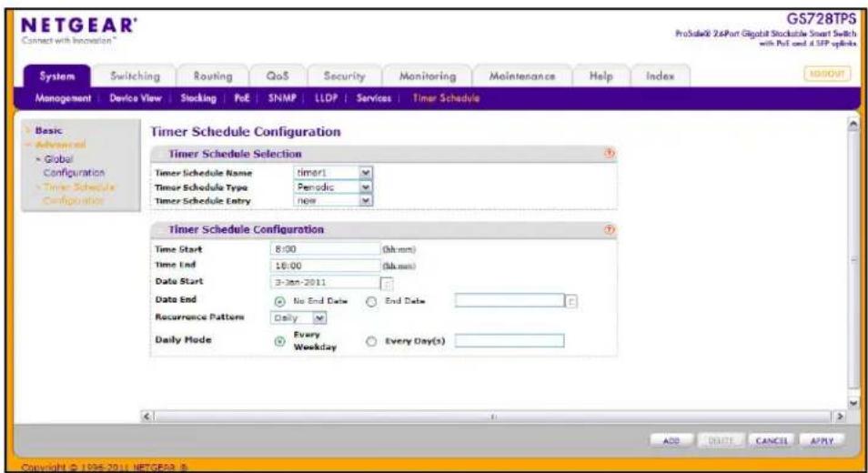Click the LOGOUT button

[x=828, y=74]
